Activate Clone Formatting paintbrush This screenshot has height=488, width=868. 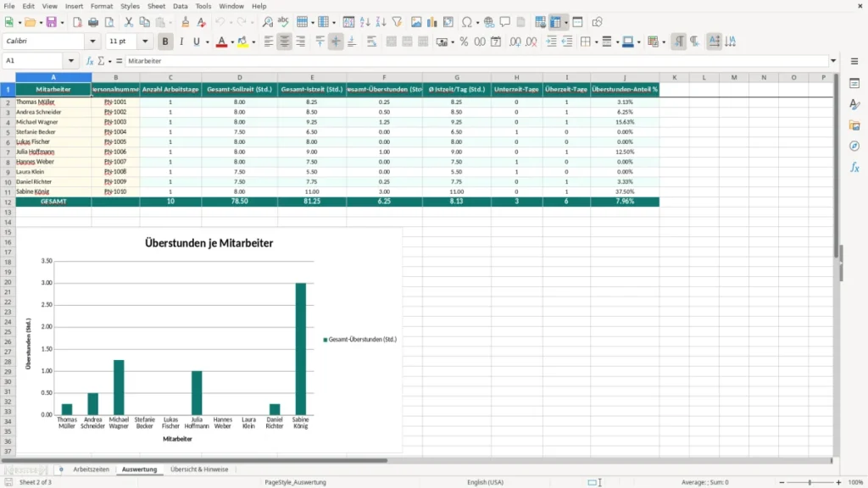tap(186, 22)
